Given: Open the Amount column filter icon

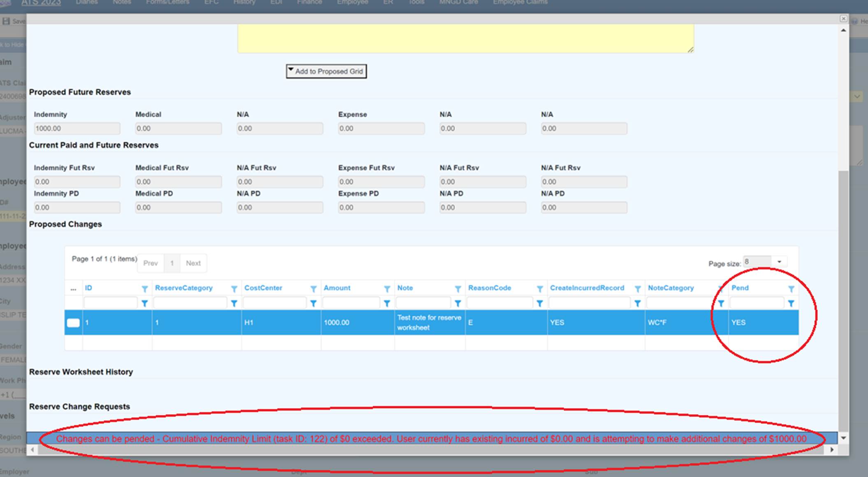Looking at the screenshot, I should 387,289.
